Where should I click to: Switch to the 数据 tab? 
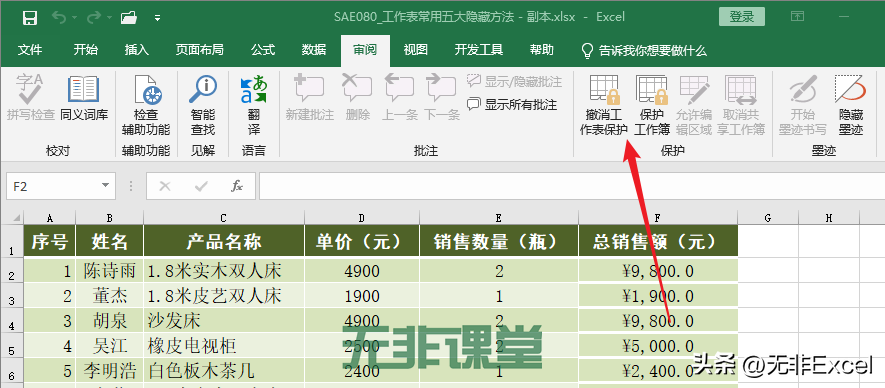coord(314,50)
